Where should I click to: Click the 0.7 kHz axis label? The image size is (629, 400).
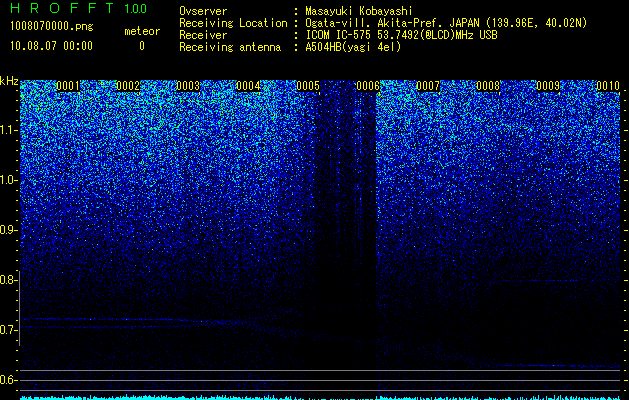[x=7, y=330]
